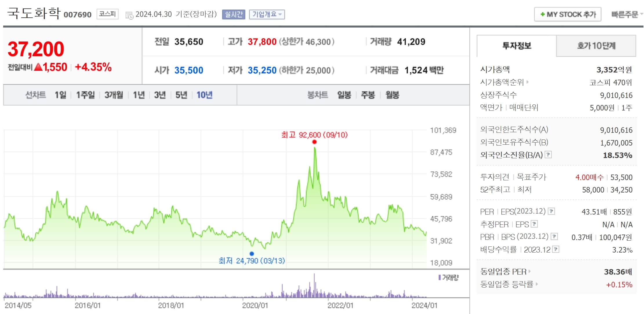644x314 pixels.
Task: Click MY STOCK 추가 button
Action: 567,14
